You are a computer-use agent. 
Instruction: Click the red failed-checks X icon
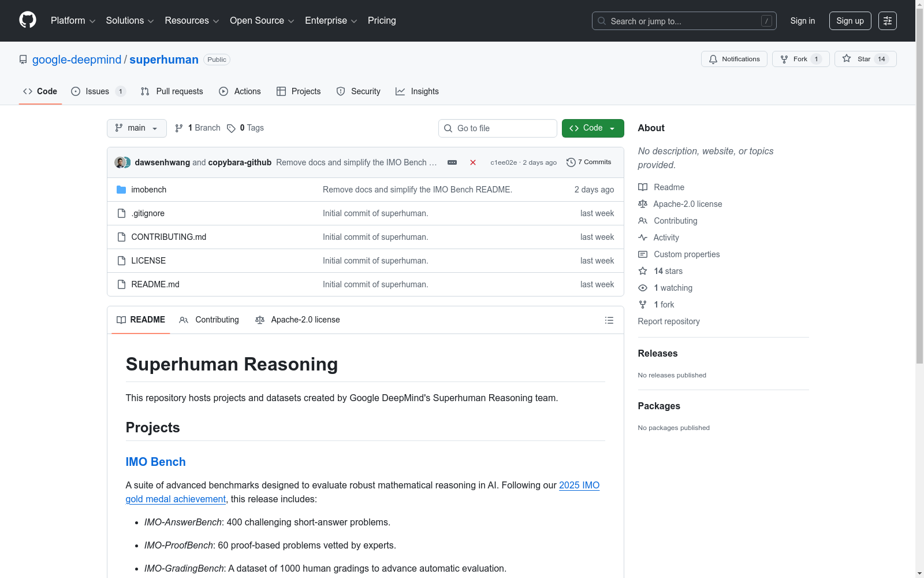tap(473, 162)
